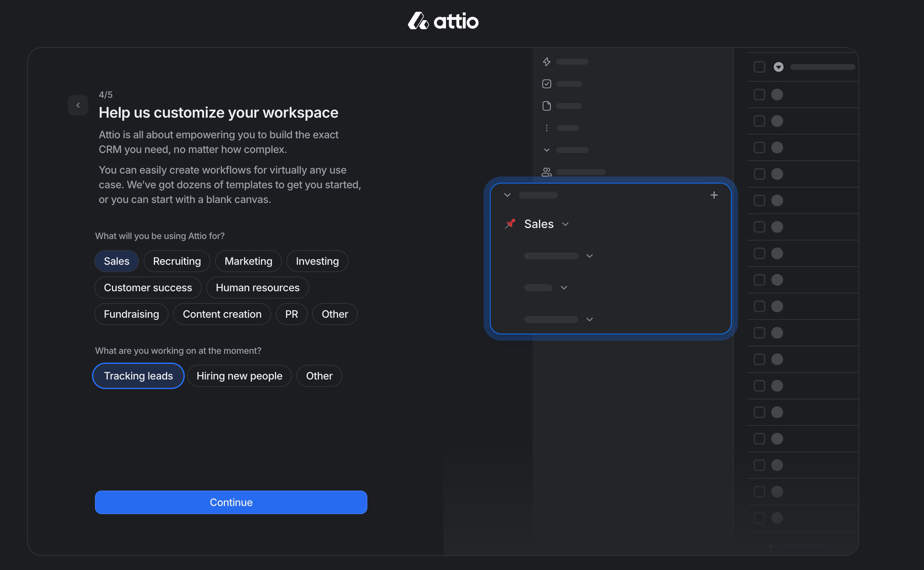Toggle the Sales use-case chip
924x570 pixels.
pos(117,261)
